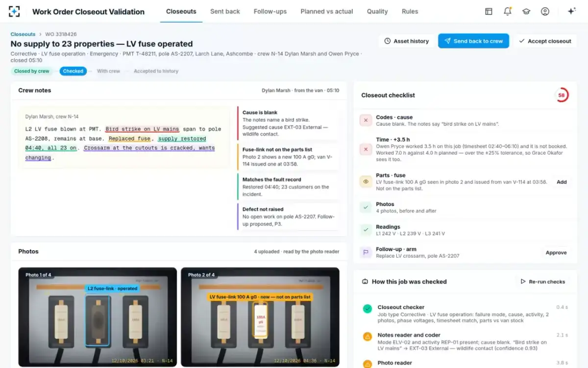588x368 pixels.
Task: Open the Matches the fault record finding
Action: pyautogui.click(x=288, y=186)
